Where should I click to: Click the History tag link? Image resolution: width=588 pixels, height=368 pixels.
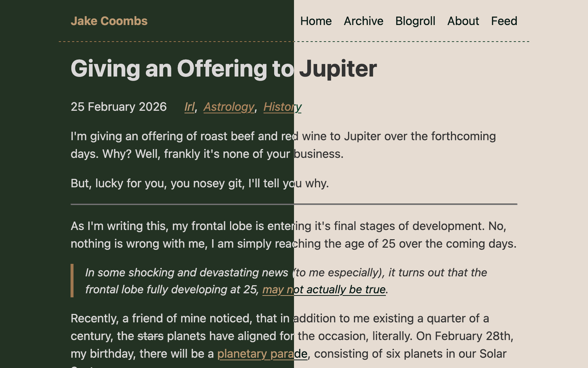(282, 107)
